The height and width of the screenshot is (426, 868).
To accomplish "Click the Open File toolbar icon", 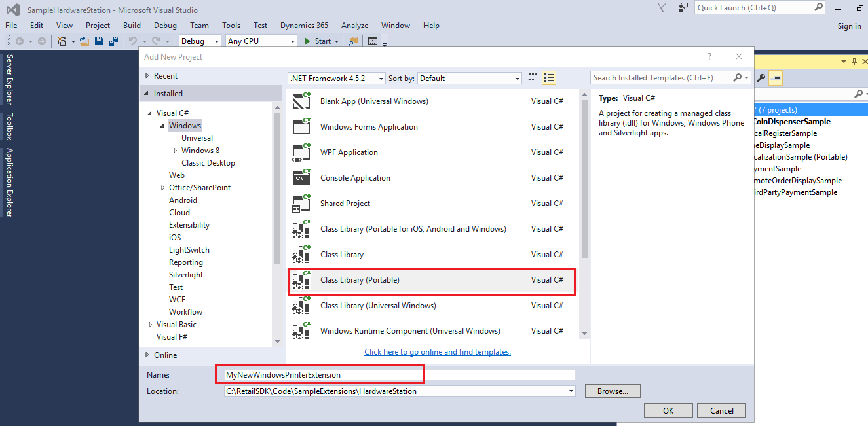I will [85, 41].
